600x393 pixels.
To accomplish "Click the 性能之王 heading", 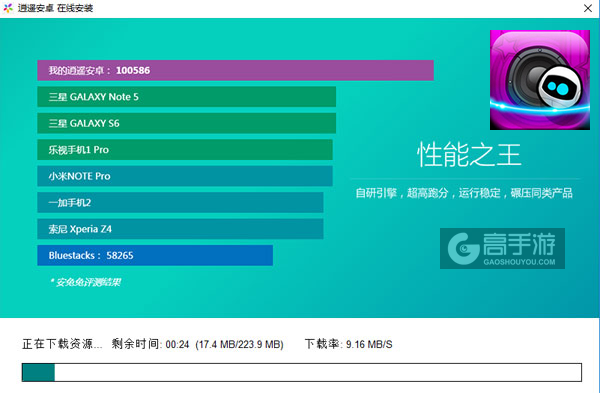I will [x=469, y=155].
